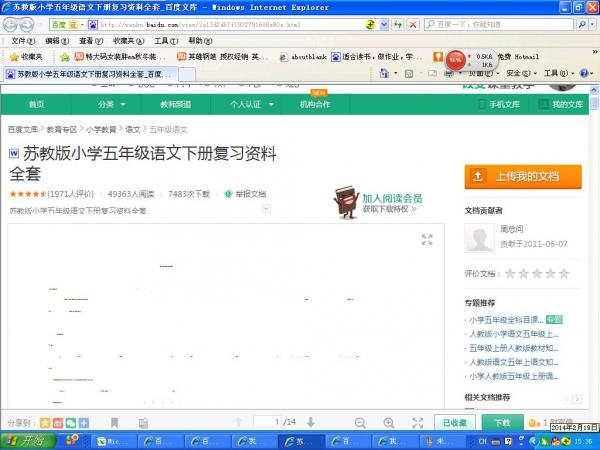This screenshot has width=600, height=450.
Task: Click the orange 上传我的文档 button
Action: 523,177
